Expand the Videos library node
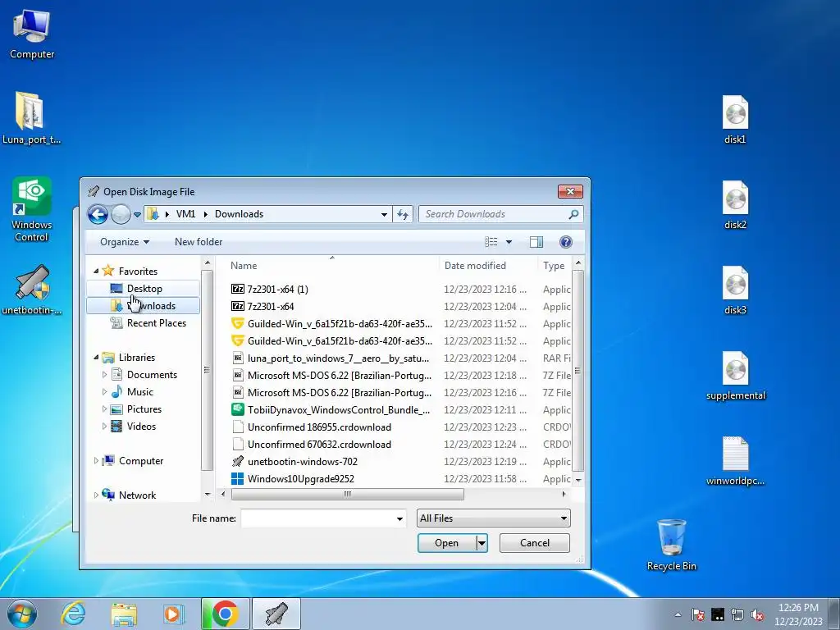840x630 pixels. [104, 427]
